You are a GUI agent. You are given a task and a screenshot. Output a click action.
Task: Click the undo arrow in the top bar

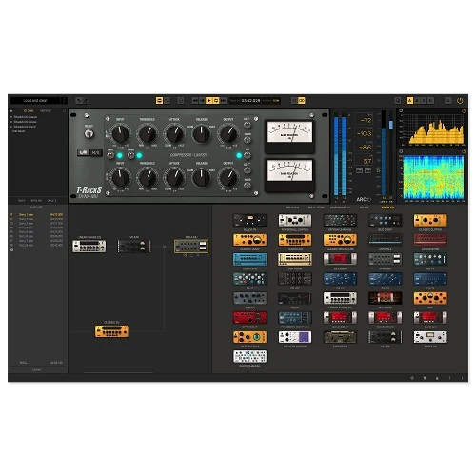pyautogui.click(x=79, y=101)
